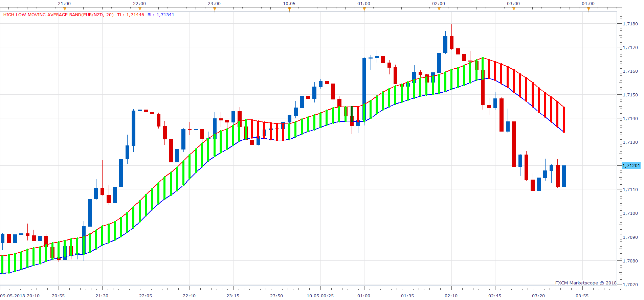
Task: Click the 21:00 label on the hour scale
Action: tap(64, 4)
